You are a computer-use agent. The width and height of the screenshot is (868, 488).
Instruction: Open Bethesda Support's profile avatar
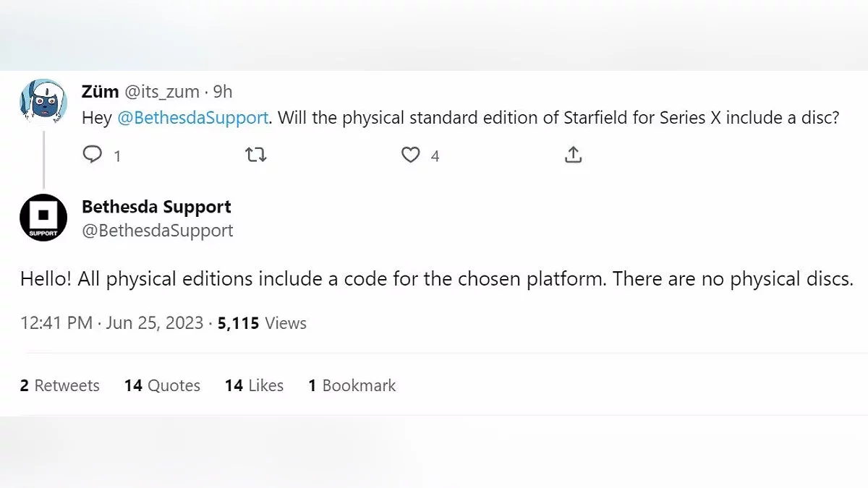click(43, 218)
